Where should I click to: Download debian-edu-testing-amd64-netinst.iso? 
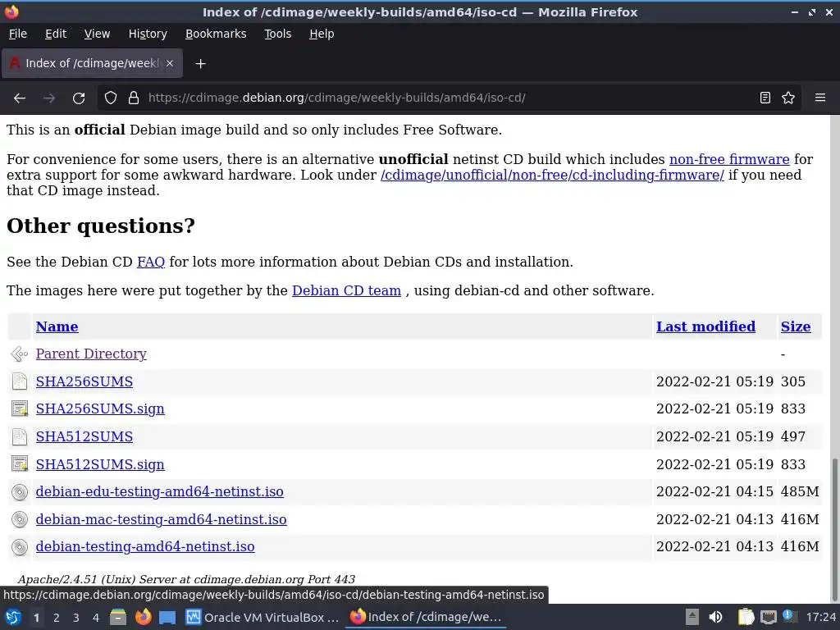click(160, 492)
